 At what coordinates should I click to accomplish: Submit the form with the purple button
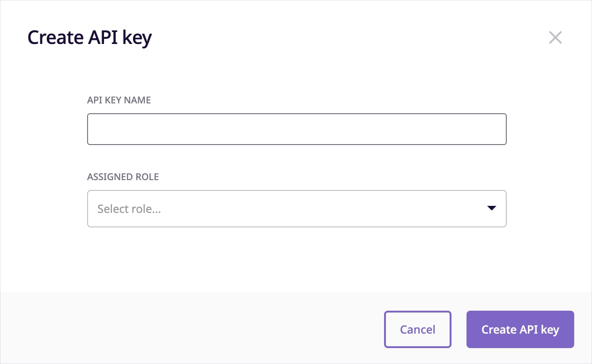[x=520, y=329]
